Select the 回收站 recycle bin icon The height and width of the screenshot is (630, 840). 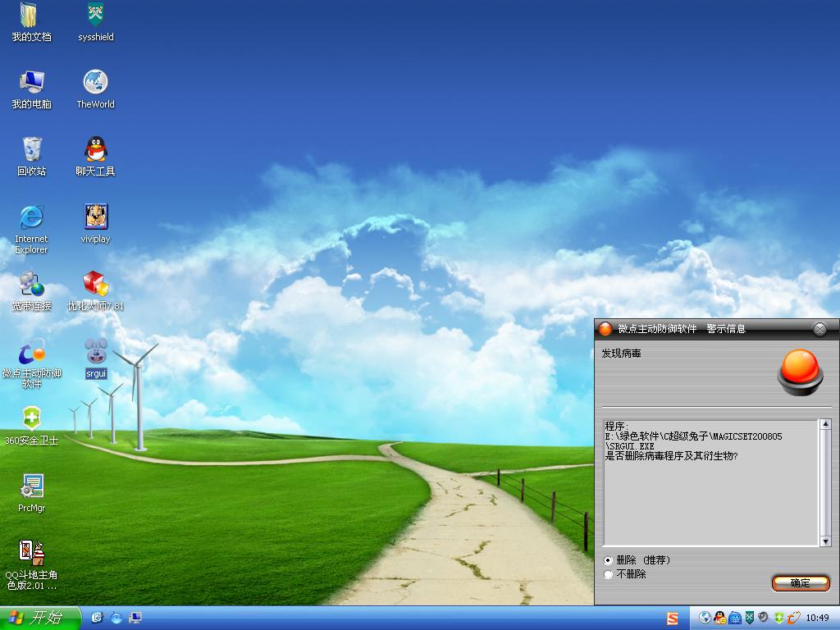pos(31,150)
